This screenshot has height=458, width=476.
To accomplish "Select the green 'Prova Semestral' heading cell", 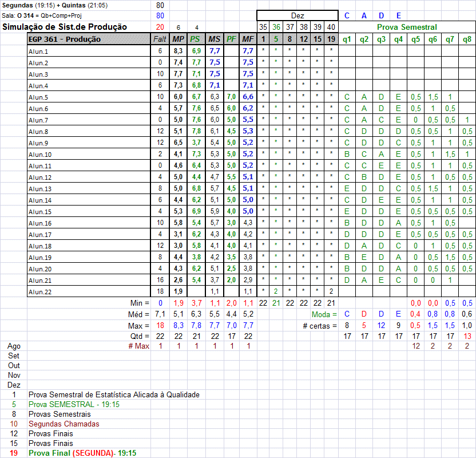I will pos(407,27).
